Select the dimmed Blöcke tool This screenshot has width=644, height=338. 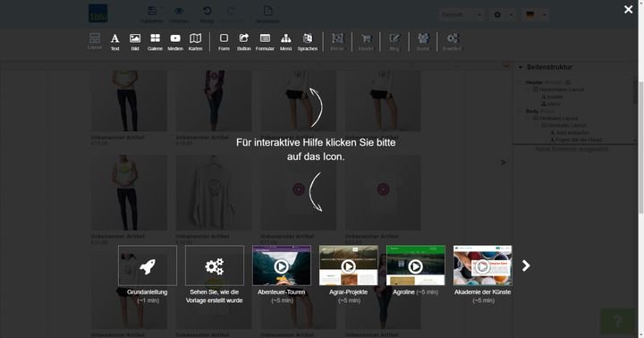337,42
